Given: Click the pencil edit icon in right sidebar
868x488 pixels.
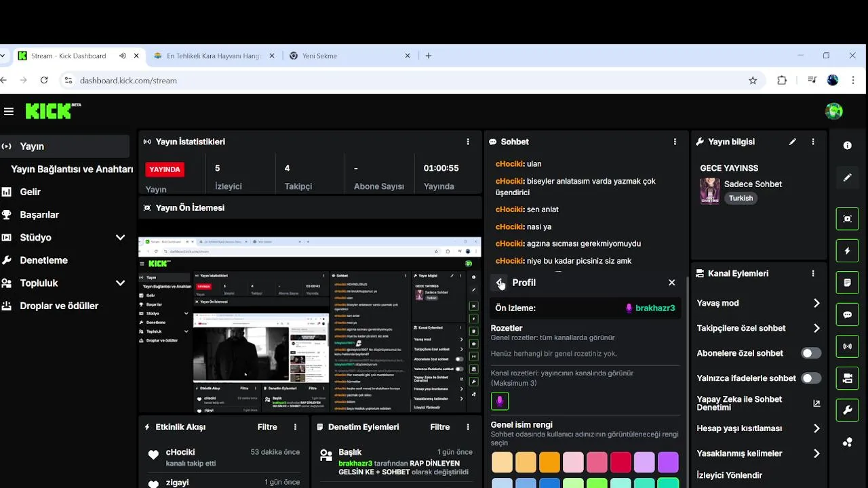Looking at the screenshot, I should click(x=848, y=177).
